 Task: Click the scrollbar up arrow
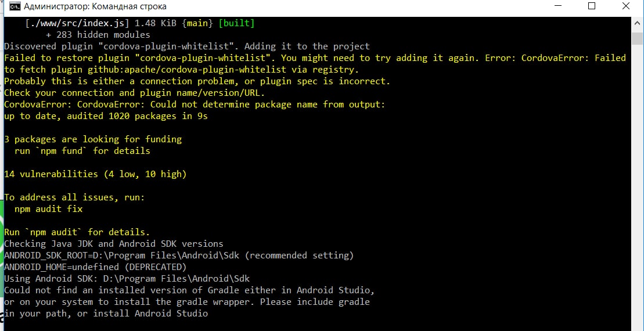click(x=637, y=23)
